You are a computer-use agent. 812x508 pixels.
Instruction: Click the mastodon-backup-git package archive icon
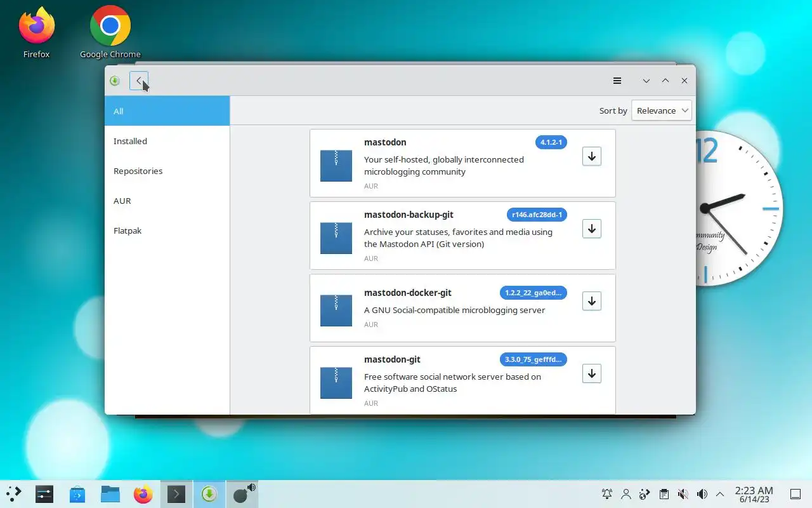pyautogui.click(x=336, y=238)
